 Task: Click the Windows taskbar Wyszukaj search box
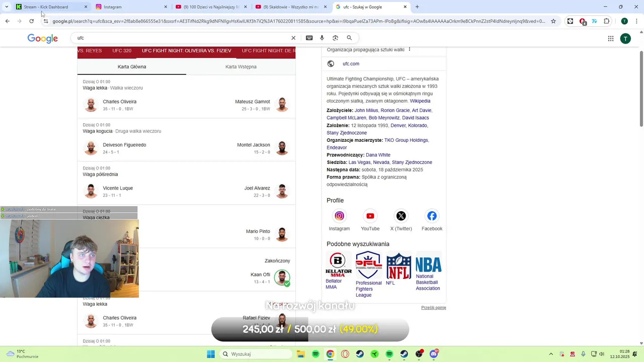click(257, 354)
